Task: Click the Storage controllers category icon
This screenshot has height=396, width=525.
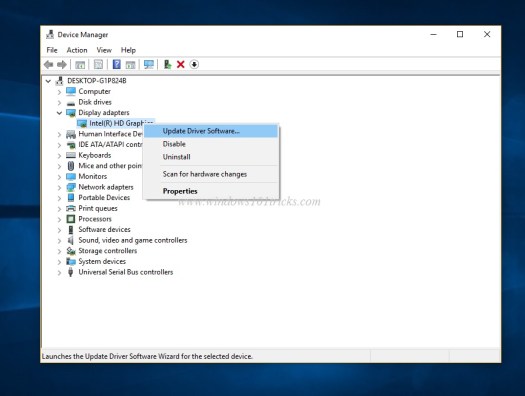Action: click(71, 251)
